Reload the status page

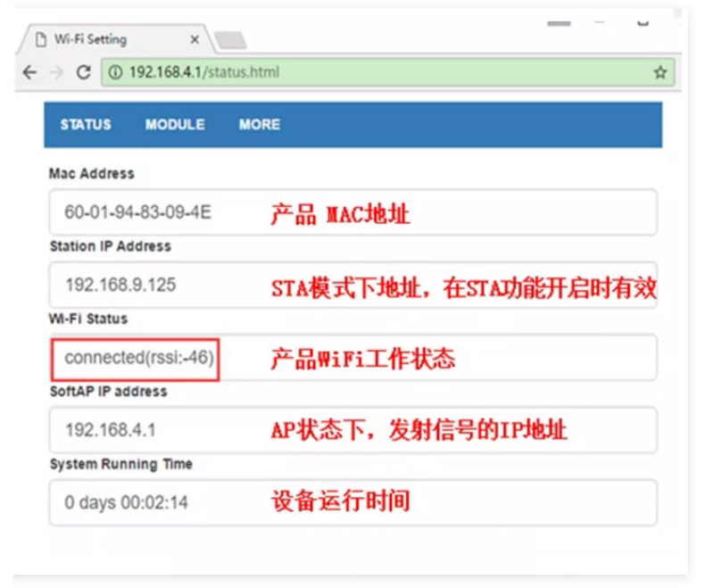[x=84, y=72]
